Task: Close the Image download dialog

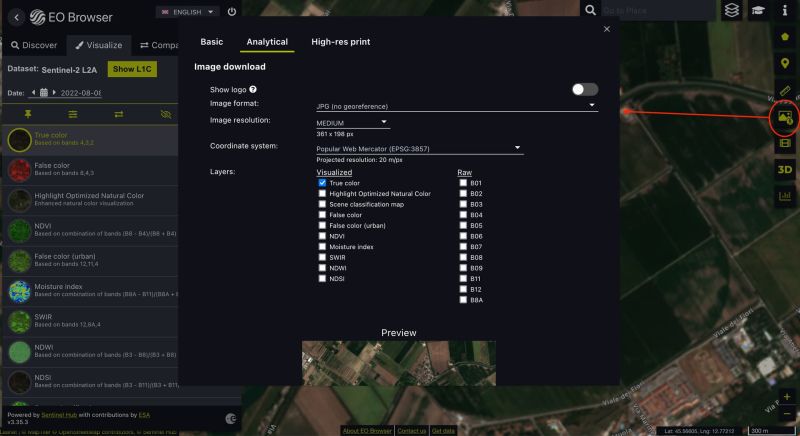Action: tap(607, 29)
